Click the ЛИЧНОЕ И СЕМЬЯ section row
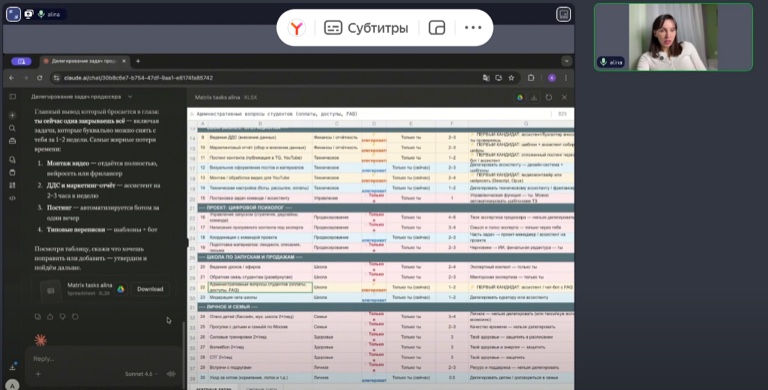 385,307
